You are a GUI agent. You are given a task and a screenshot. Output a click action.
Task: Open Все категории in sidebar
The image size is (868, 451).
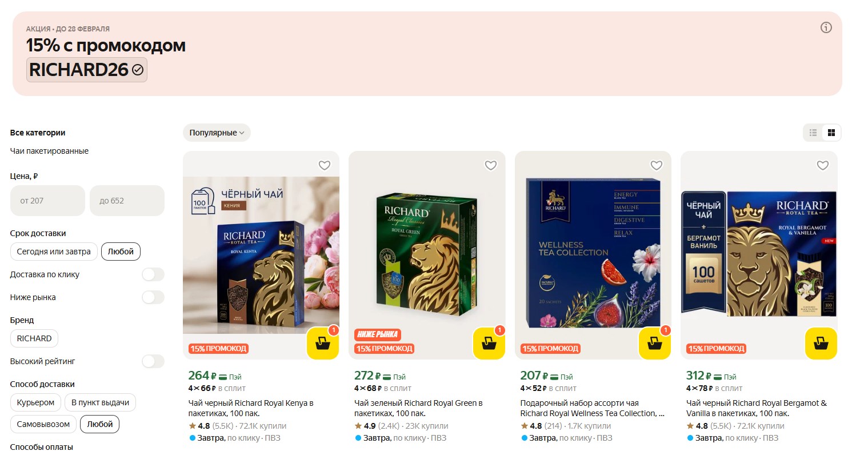coord(38,133)
